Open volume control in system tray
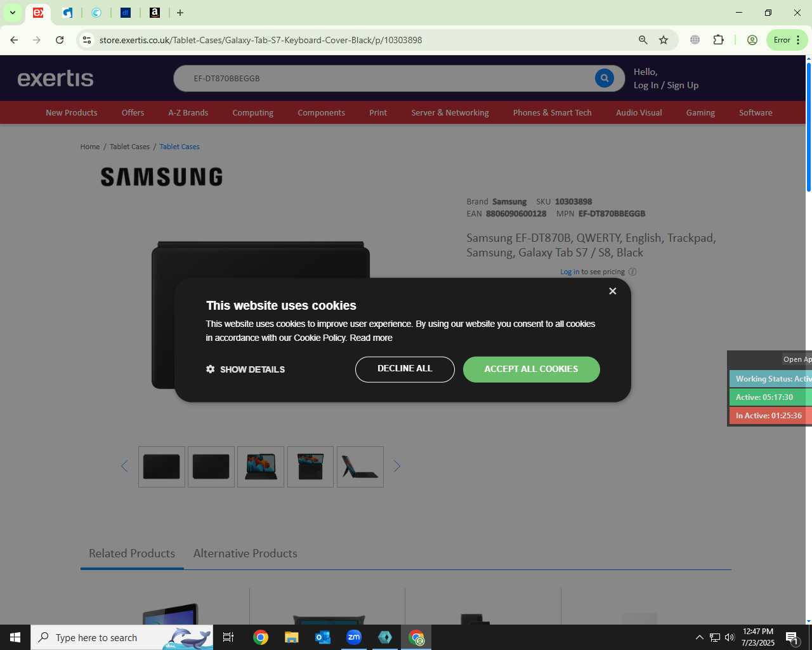 (730, 637)
